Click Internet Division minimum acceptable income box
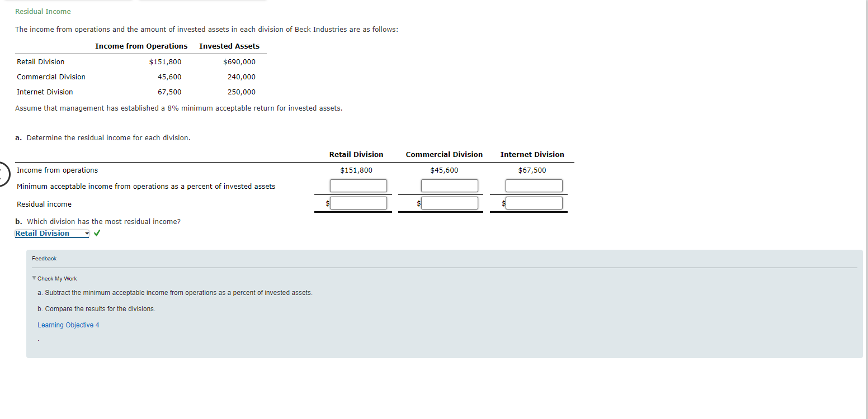Viewport: 868px width, 419px height. (x=534, y=185)
